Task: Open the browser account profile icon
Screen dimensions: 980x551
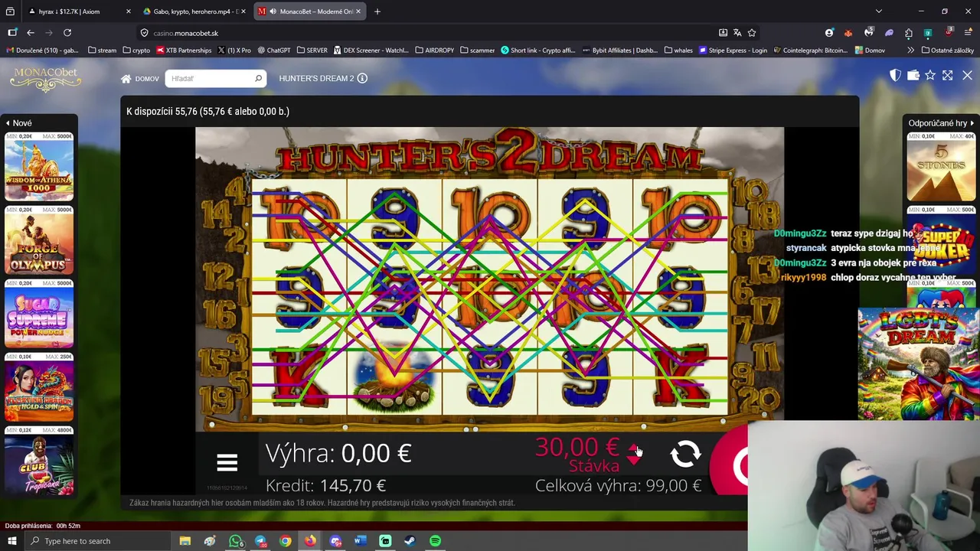Action: point(829,33)
